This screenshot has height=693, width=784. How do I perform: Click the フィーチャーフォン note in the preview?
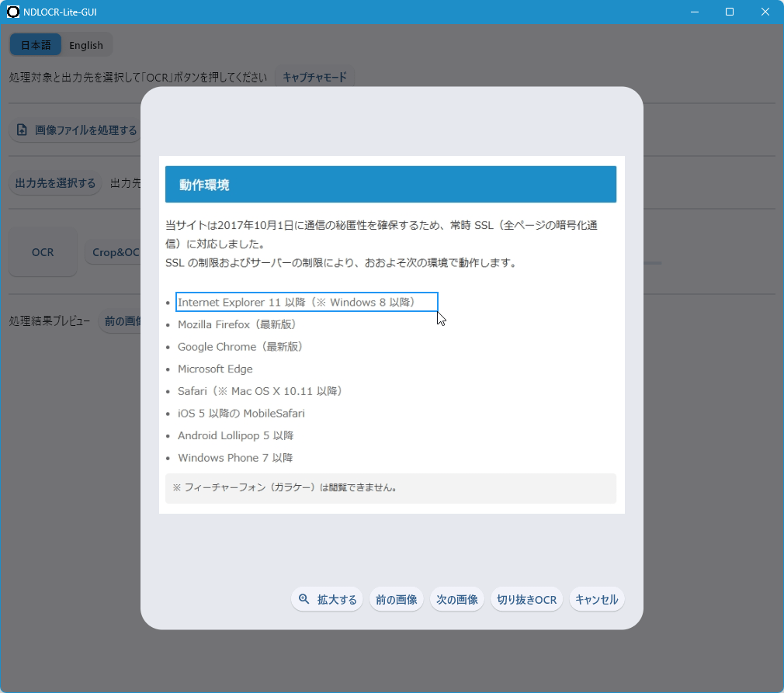pos(285,488)
